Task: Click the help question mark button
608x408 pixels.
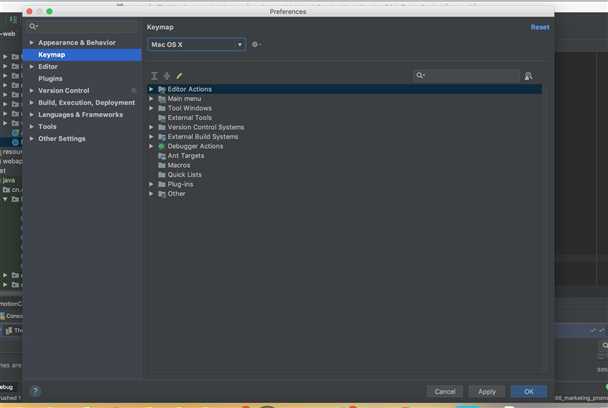Action: [x=35, y=391]
